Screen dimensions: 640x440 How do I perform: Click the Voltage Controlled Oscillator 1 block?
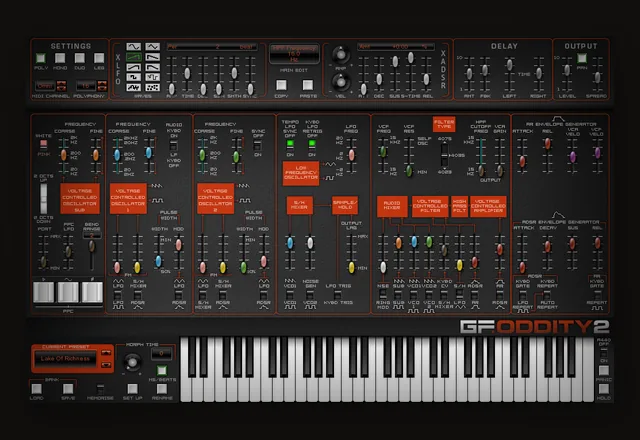[x=128, y=198]
